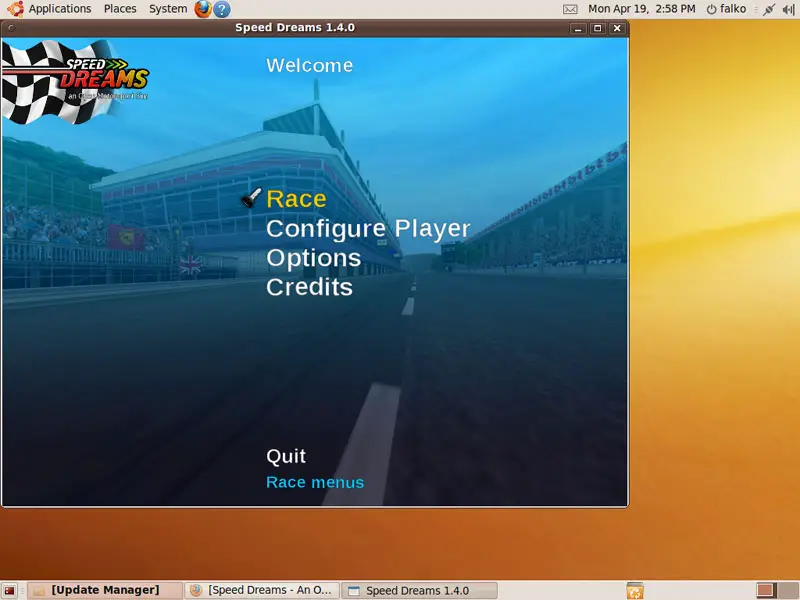Select the Speed Dreams 1.4.0 taskbar button
The image size is (800, 600).
click(x=419, y=590)
